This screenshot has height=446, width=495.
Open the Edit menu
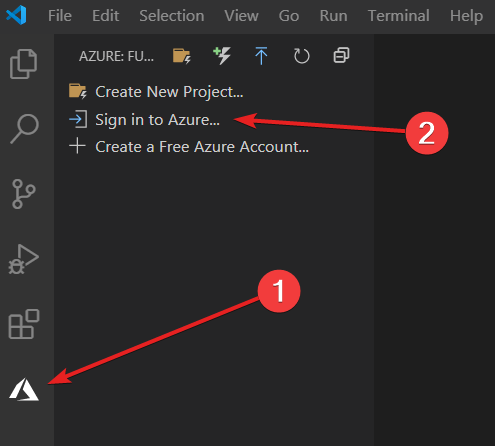click(106, 16)
